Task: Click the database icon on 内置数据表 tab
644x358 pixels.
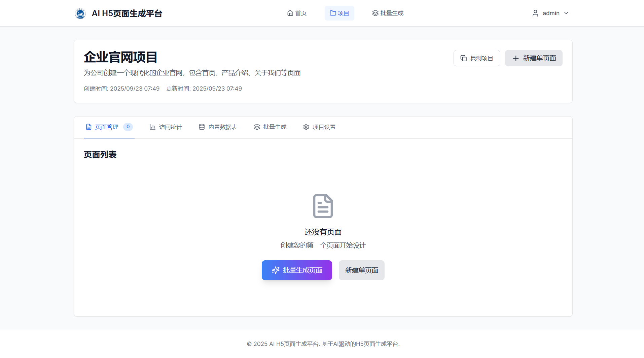Action: point(202,127)
